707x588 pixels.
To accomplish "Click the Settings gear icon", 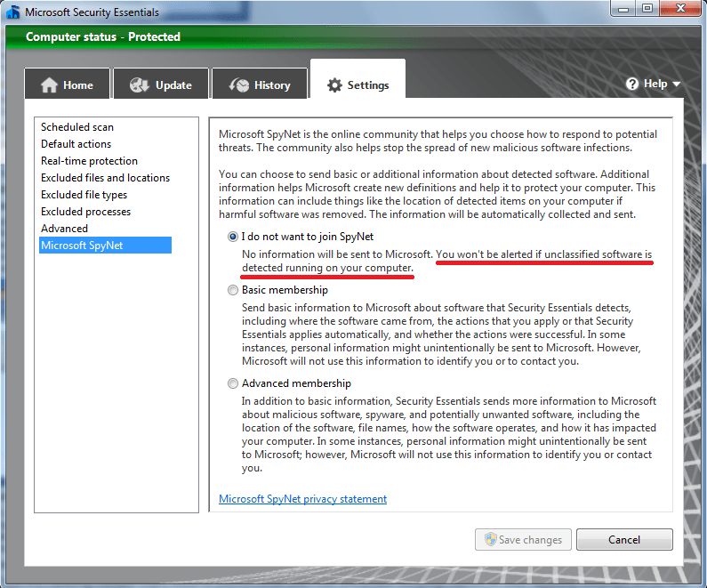I will (334, 85).
